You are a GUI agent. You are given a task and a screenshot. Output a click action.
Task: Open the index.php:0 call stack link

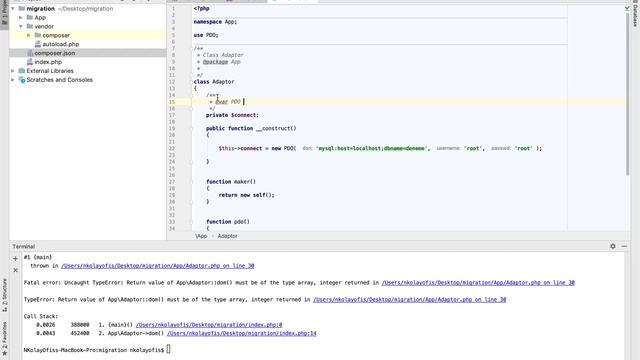(209, 325)
